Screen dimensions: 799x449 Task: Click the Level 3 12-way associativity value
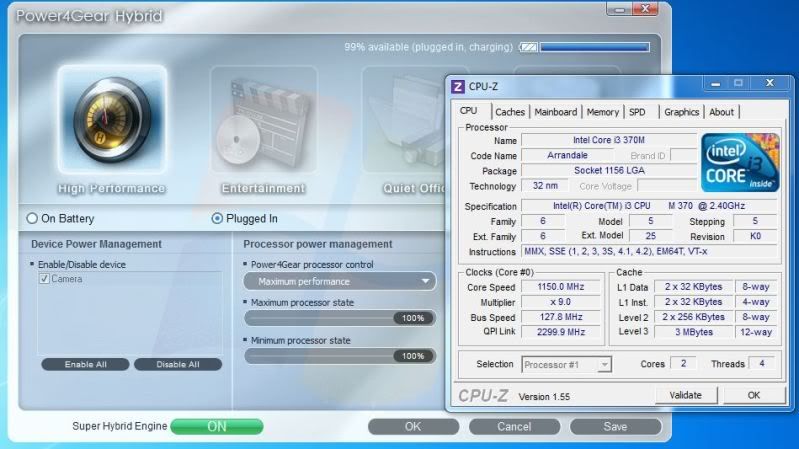tap(756, 332)
